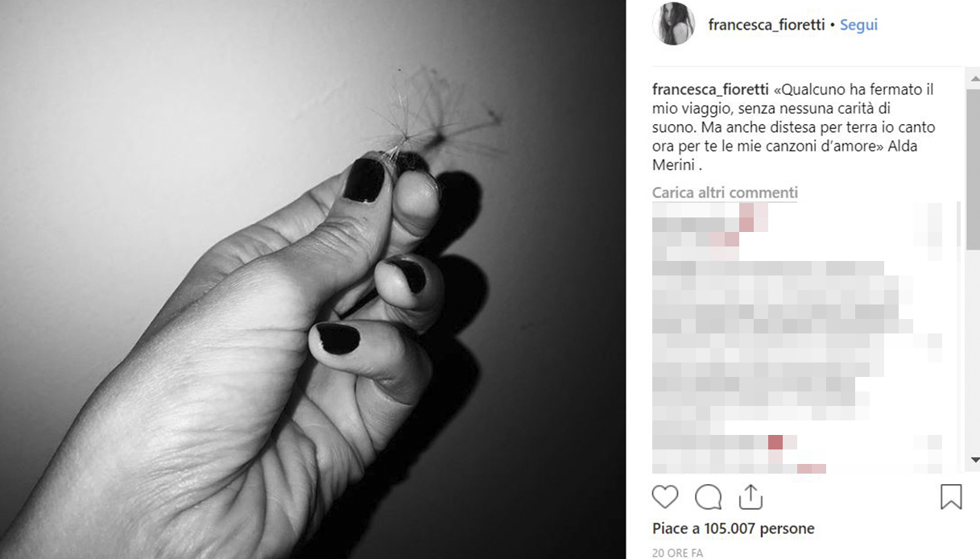Open francesca_fioretti username in the caption
Screen dimensions: 980x559
click(x=710, y=89)
